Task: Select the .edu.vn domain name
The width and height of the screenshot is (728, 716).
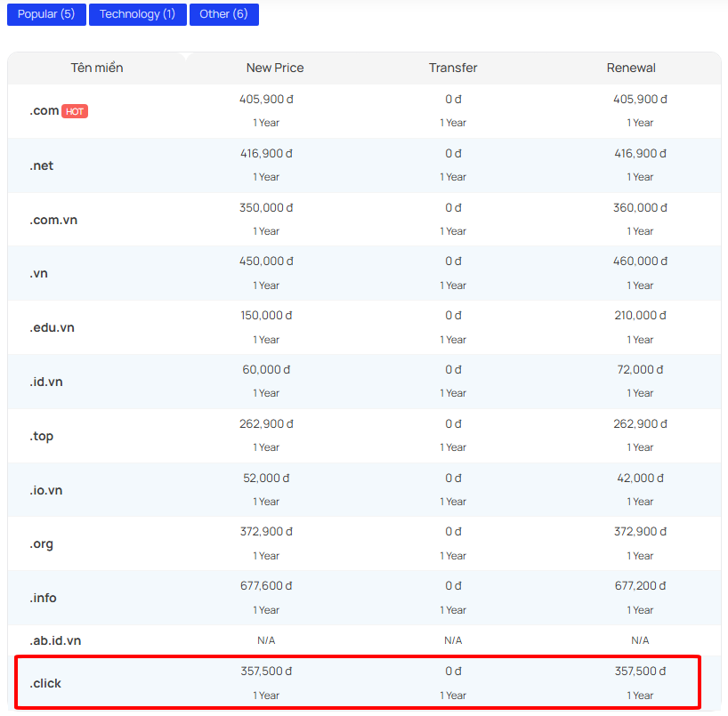Action: 52,327
